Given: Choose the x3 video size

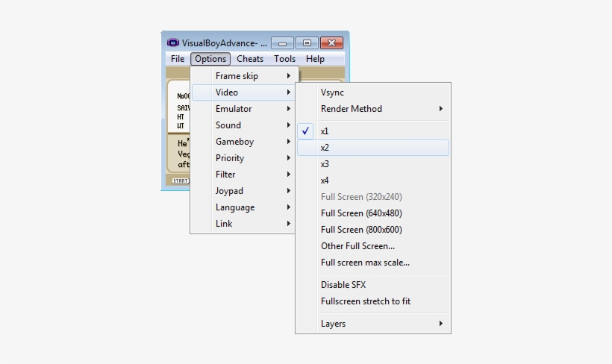Looking at the screenshot, I should point(373,164).
